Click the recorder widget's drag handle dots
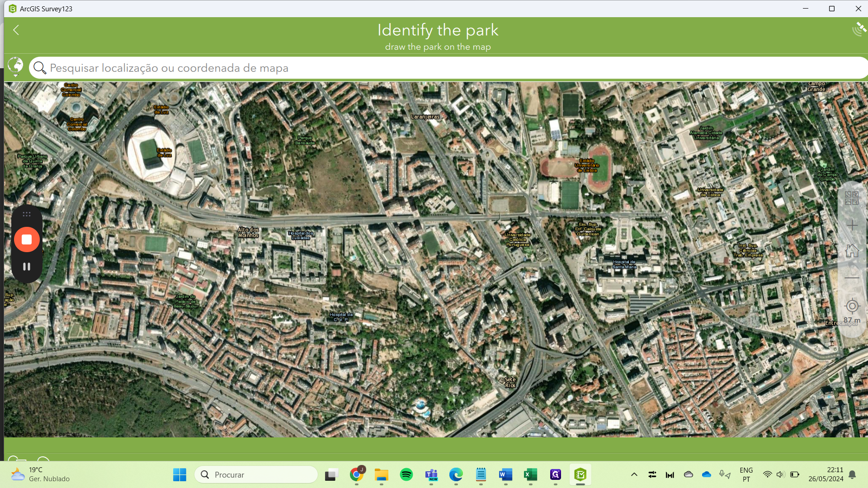 27,214
